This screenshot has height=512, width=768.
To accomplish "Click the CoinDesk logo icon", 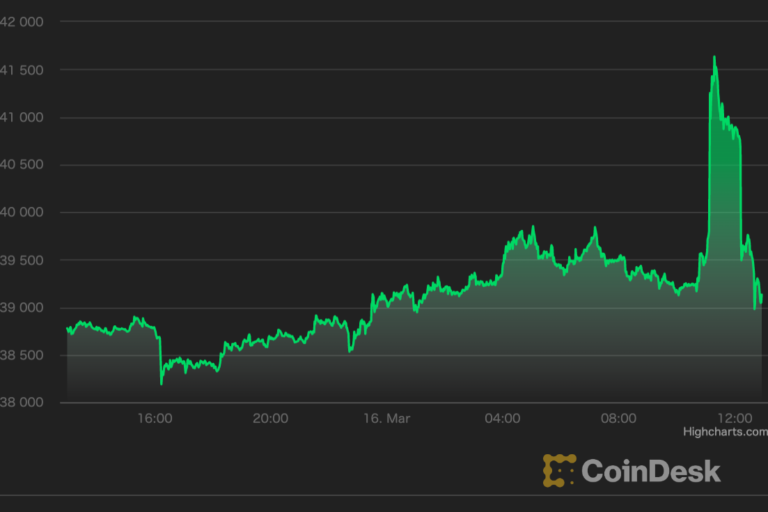I will coord(559,470).
